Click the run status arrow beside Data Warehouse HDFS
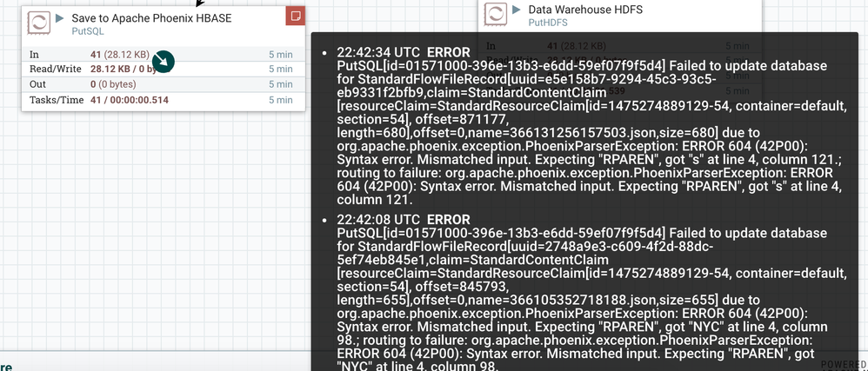This screenshot has height=371, width=868. 517,10
